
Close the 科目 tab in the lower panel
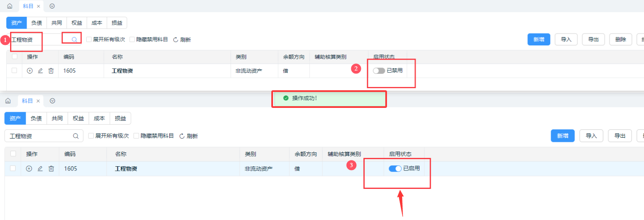click(x=38, y=101)
